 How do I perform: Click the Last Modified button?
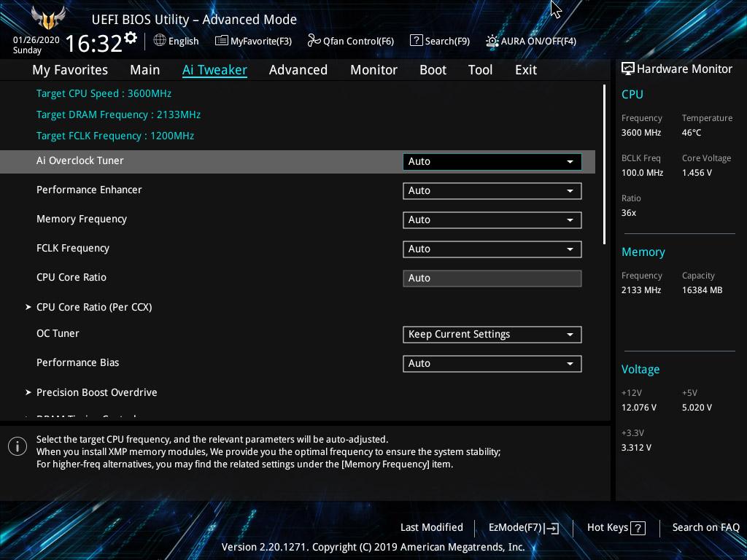[x=432, y=527]
